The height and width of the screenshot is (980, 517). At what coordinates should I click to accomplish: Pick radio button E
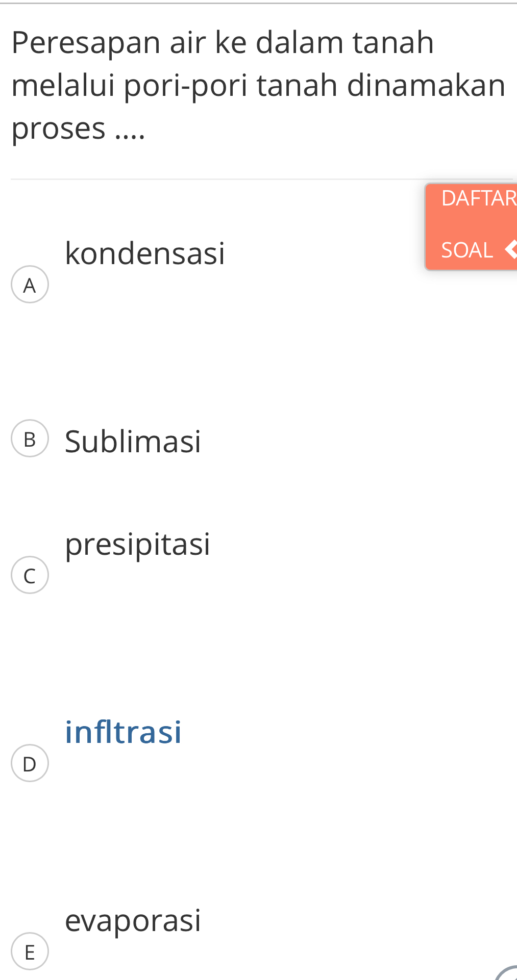[x=30, y=951]
